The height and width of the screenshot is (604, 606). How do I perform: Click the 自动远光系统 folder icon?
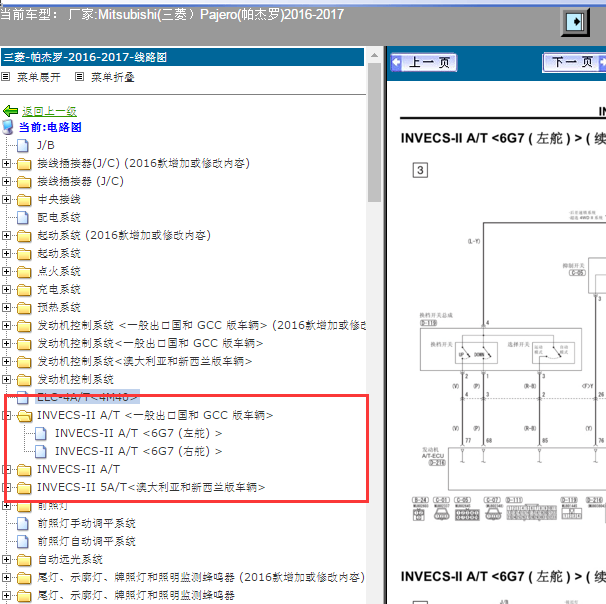[x=24, y=560]
